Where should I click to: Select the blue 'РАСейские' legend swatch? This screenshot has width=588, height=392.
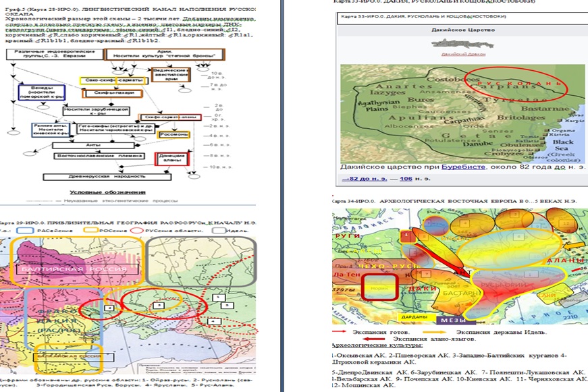pos(25,231)
